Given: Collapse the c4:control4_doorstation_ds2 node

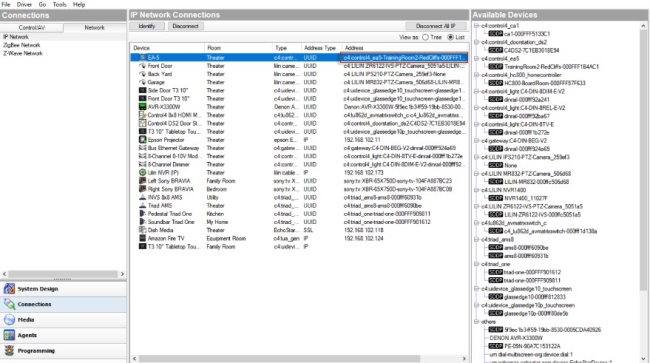Looking at the screenshot, I should tap(477, 42).
